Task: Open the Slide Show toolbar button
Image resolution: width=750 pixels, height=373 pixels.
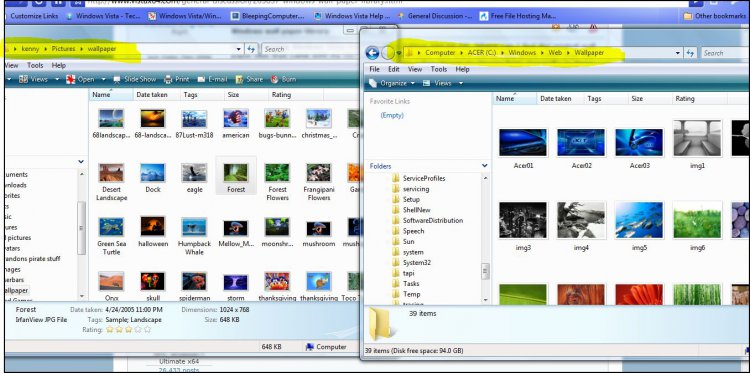Action: point(135,79)
